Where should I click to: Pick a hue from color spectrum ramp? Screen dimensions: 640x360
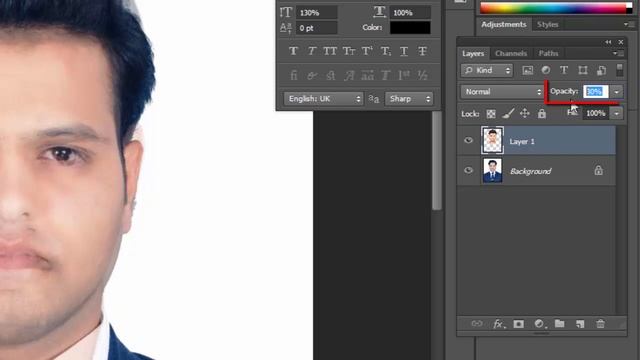point(553,8)
